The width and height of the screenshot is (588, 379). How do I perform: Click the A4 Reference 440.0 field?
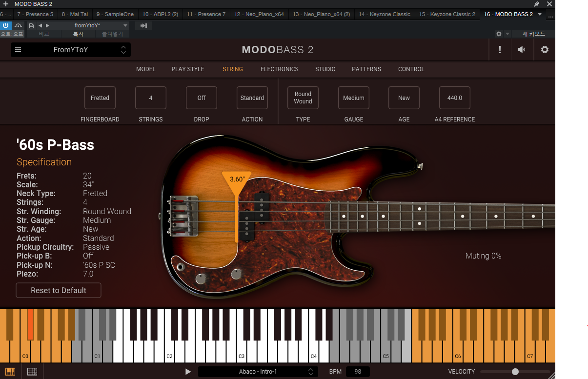point(455,98)
